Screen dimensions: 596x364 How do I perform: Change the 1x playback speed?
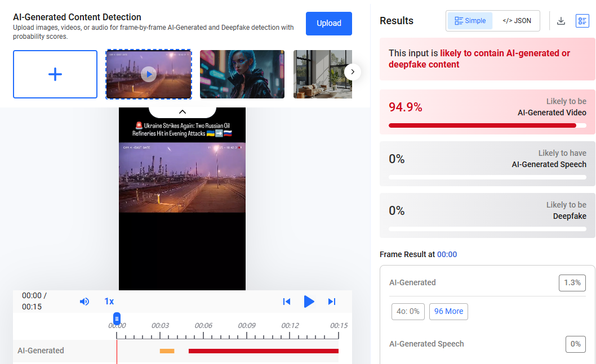109,302
